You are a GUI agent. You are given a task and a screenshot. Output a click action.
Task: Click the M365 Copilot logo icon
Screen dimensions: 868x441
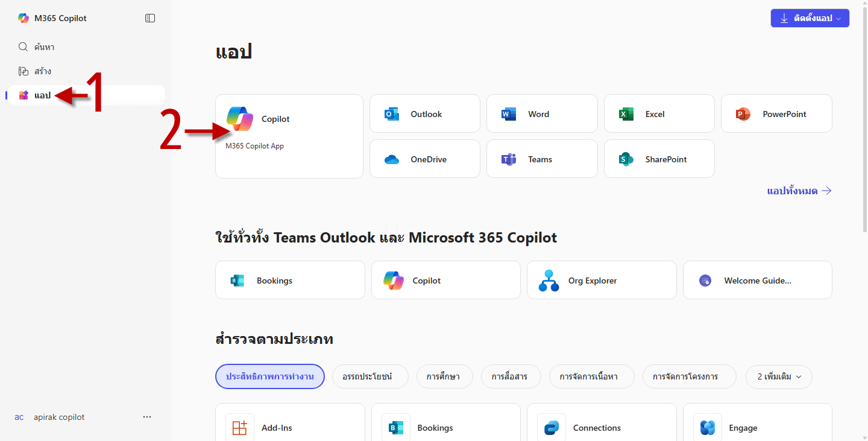coord(24,18)
